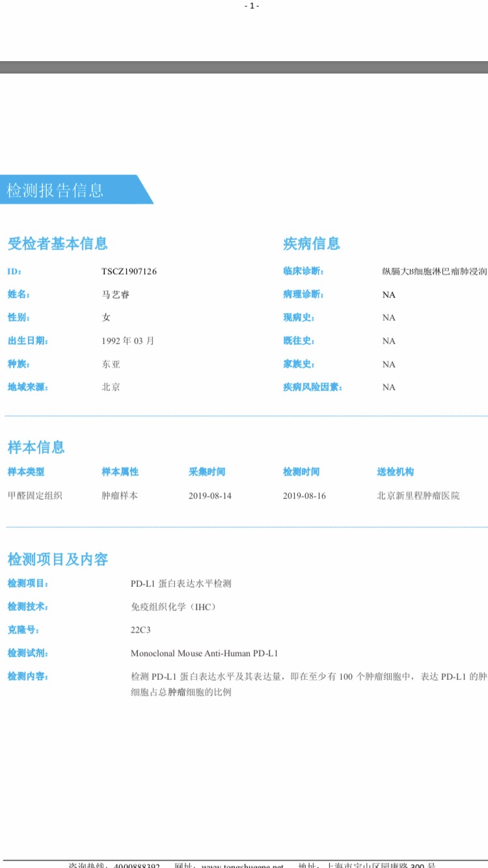This screenshot has height=868, width=488.
Task: Click the test date 2019-08-16
Action: [x=305, y=496]
